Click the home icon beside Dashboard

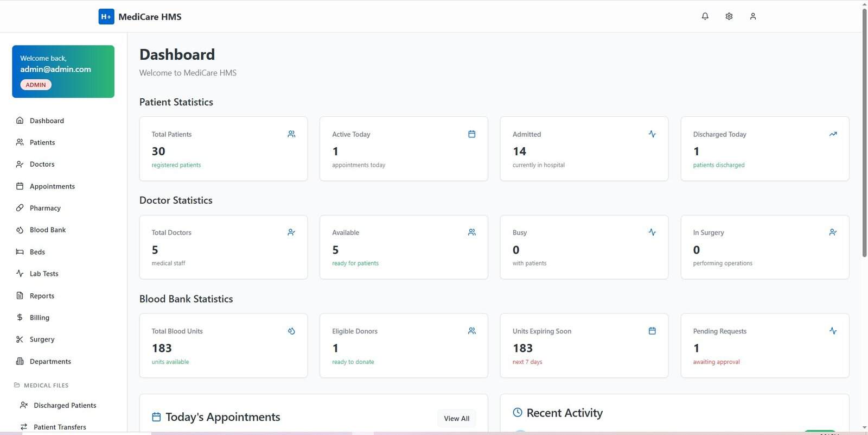(x=20, y=121)
